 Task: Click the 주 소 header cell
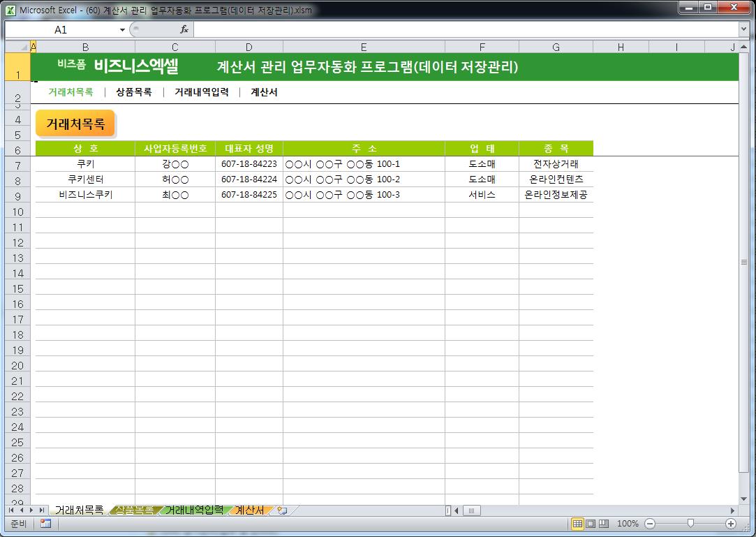point(364,149)
